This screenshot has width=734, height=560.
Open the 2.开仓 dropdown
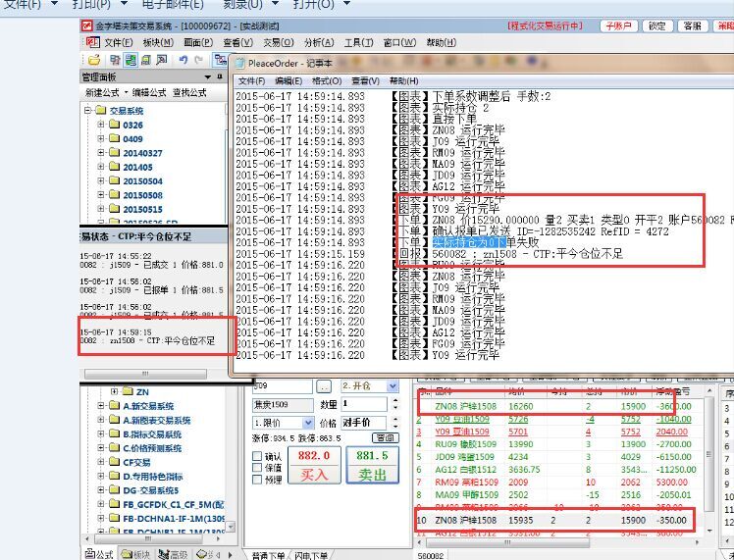pos(393,386)
